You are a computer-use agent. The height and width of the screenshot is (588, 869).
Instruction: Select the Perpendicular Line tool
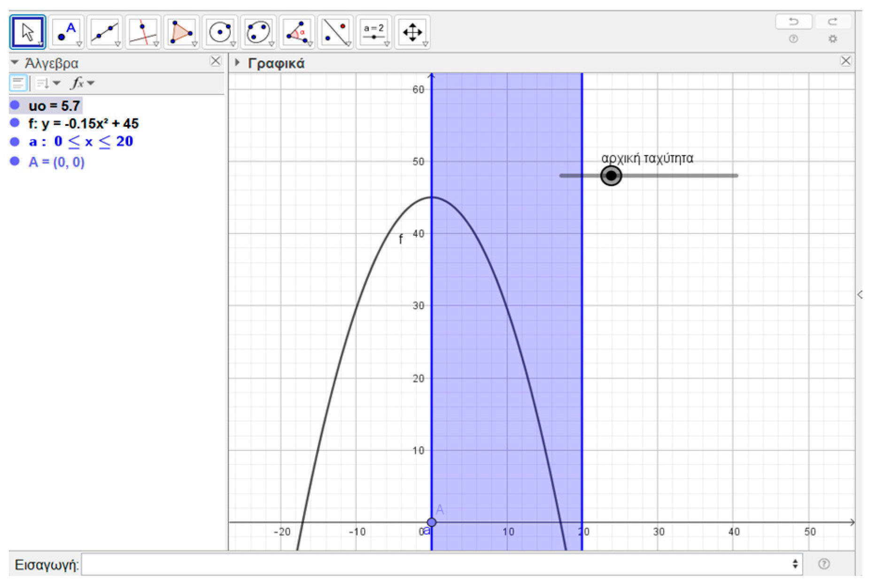point(143,32)
